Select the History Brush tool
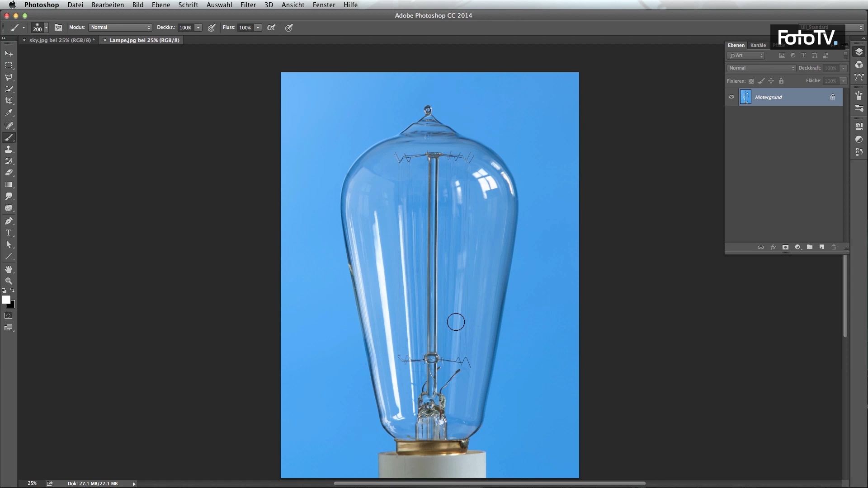This screenshot has width=868, height=488. 9,161
